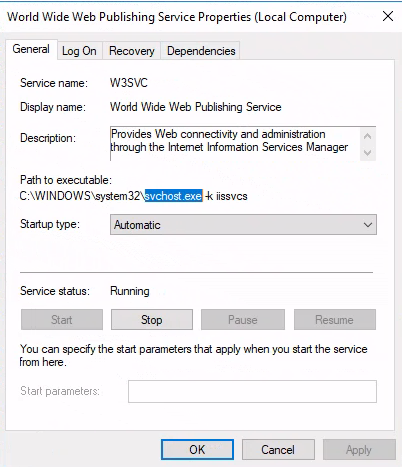Image resolution: width=402 pixels, height=467 pixels.
Task: Expand the Startup type dropdown
Action: click(x=243, y=225)
